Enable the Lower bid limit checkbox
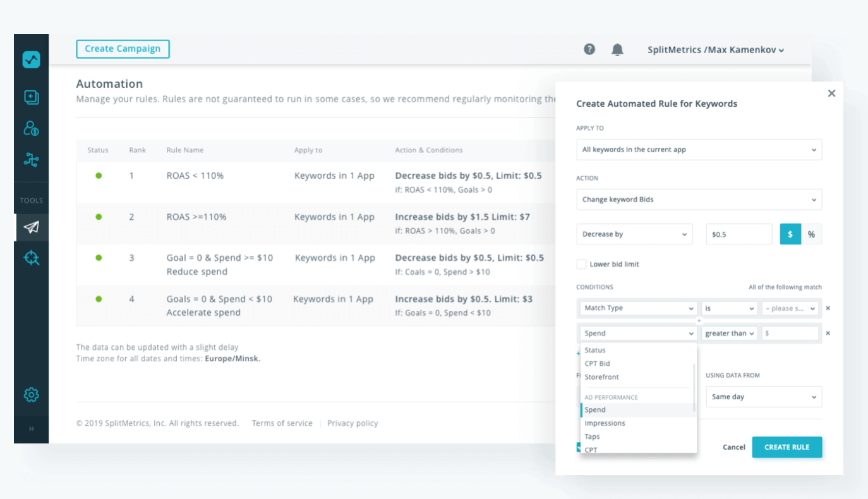 (581, 264)
